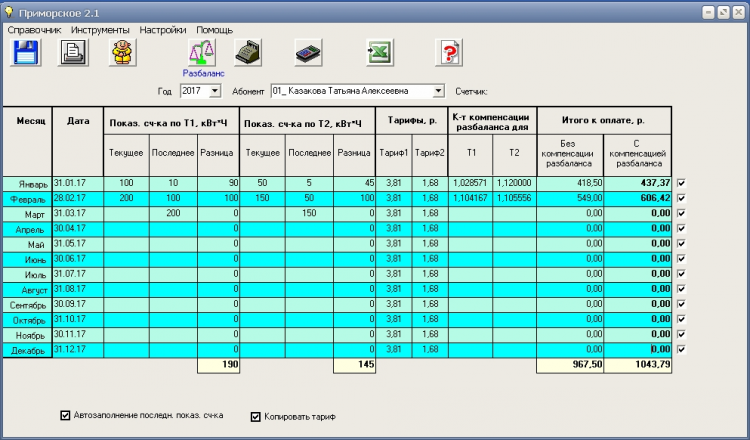Click the printer toolbar icon
Image resolution: width=750 pixels, height=440 pixels.
point(73,52)
